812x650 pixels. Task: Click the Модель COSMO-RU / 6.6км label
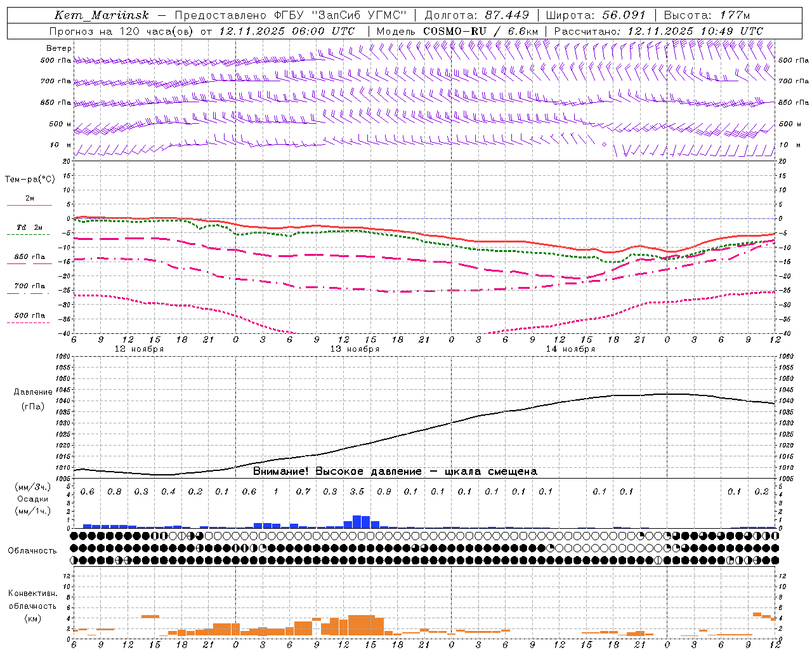[457, 31]
